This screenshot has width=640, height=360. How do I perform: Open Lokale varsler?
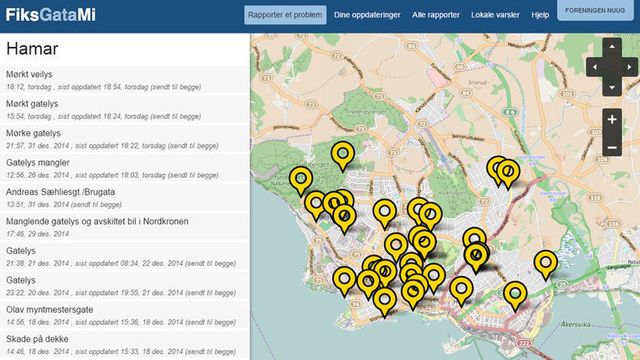pos(495,15)
